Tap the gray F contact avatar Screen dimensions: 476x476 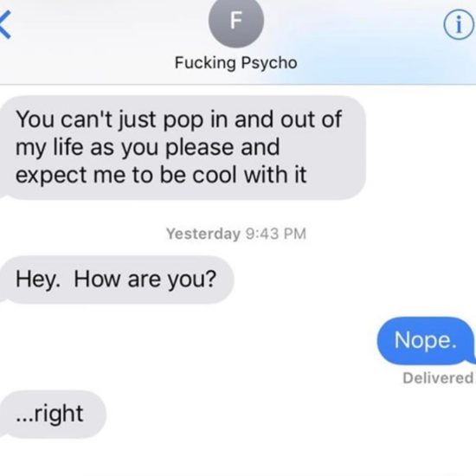click(x=236, y=22)
